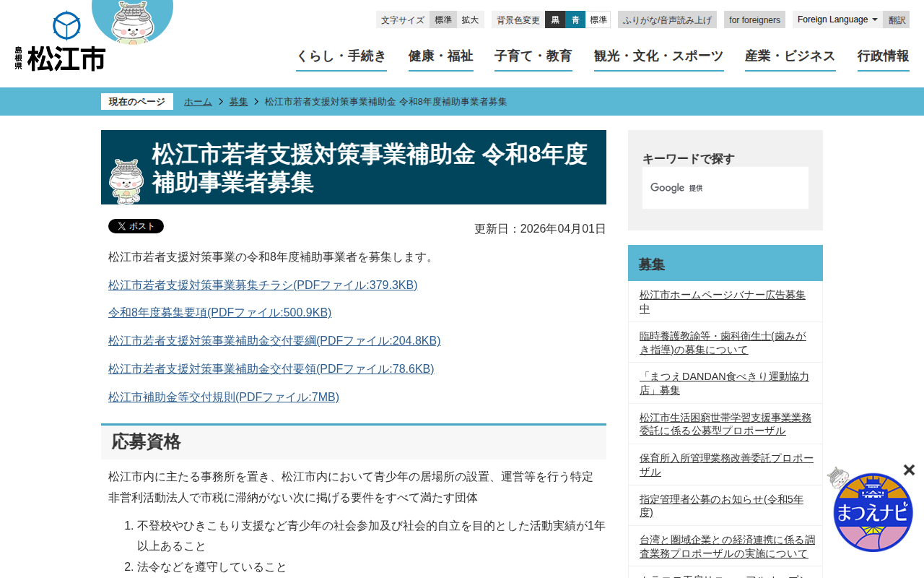The width and height of the screenshot is (924, 578).
Task: Set font size to 標準
Action: click(443, 20)
